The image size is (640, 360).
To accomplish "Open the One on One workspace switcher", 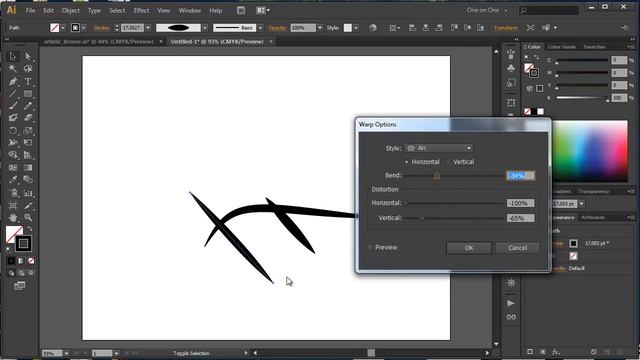I will 487,10.
